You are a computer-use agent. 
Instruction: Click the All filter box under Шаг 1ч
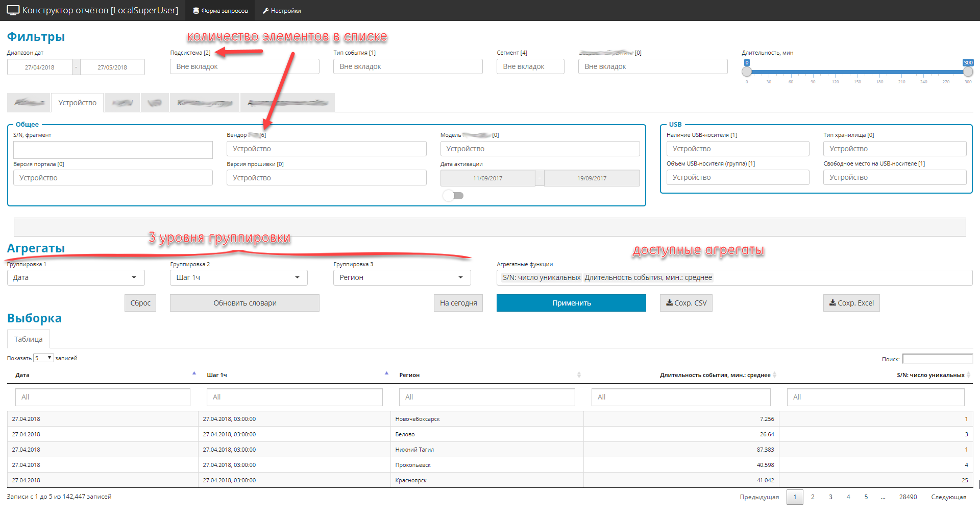click(x=295, y=397)
